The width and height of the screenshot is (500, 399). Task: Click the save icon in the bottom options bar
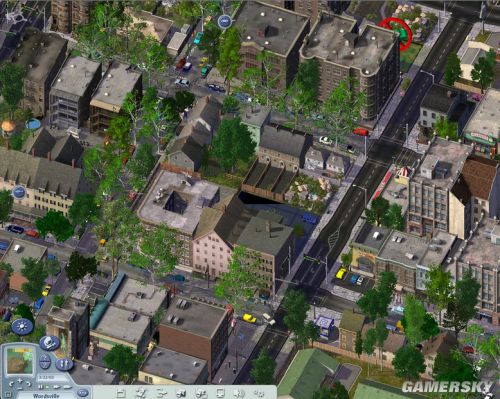point(121,394)
